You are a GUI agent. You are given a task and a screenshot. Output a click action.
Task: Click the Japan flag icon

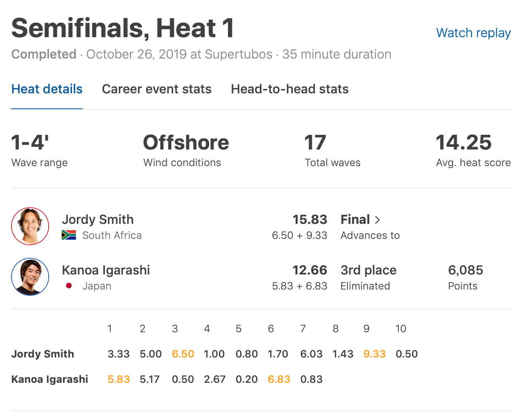(69, 286)
